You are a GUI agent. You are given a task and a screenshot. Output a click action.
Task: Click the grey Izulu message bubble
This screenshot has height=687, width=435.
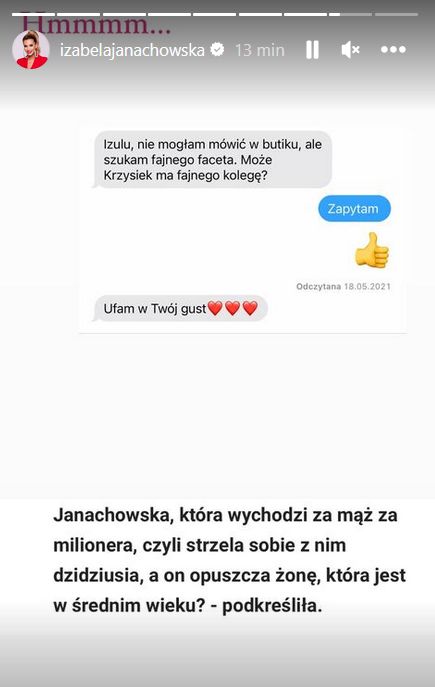coord(213,159)
